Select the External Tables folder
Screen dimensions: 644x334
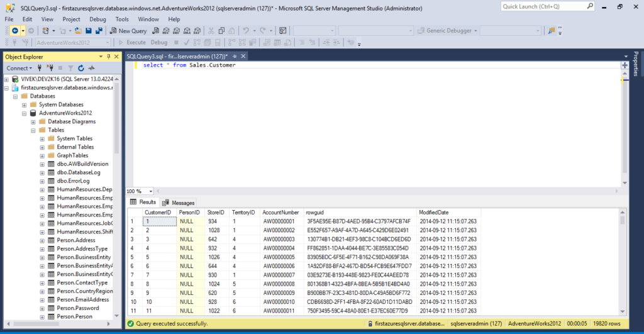coord(75,147)
